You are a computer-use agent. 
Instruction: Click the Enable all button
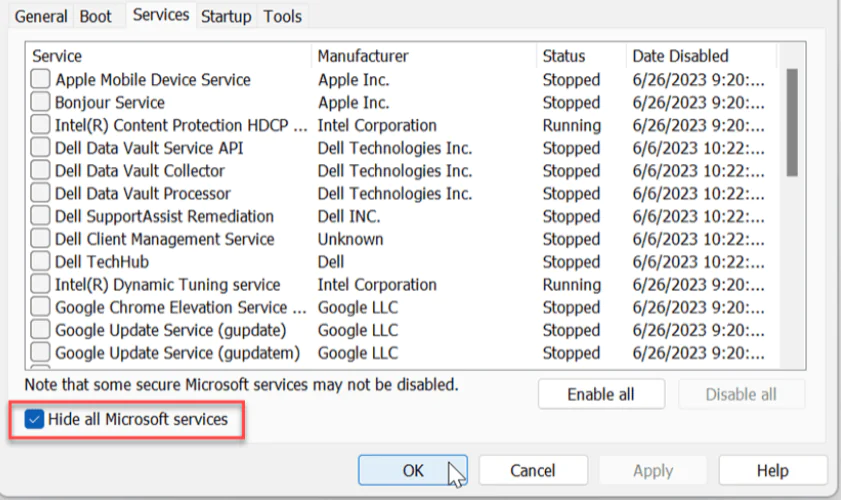click(601, 394)
